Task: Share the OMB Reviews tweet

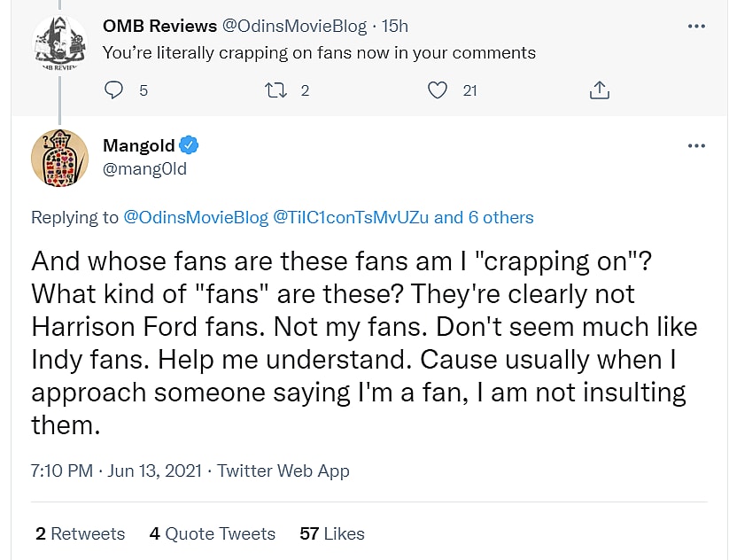Action: click(x=599, y=89)
